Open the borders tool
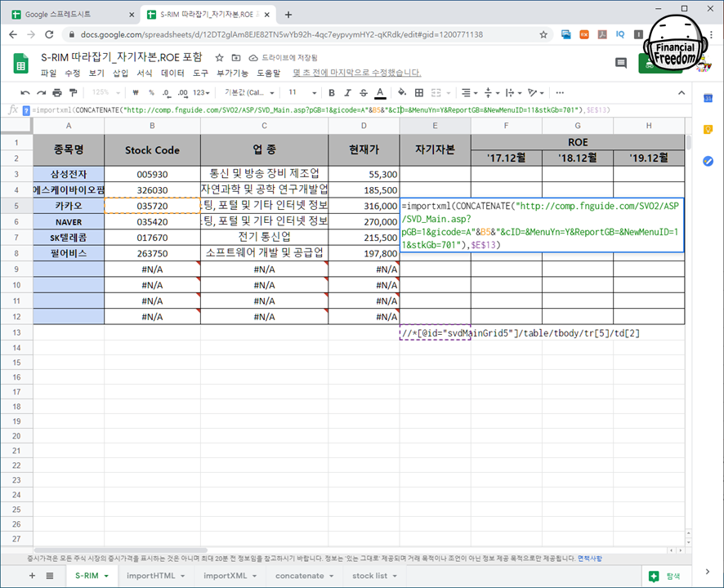 [x=419, y=93]
